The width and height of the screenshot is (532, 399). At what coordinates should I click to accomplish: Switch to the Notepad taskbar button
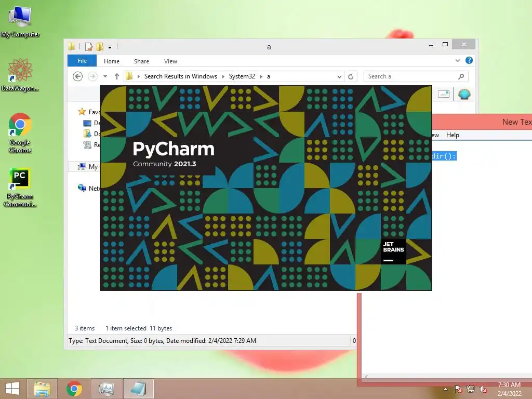(x=138, y=389)
